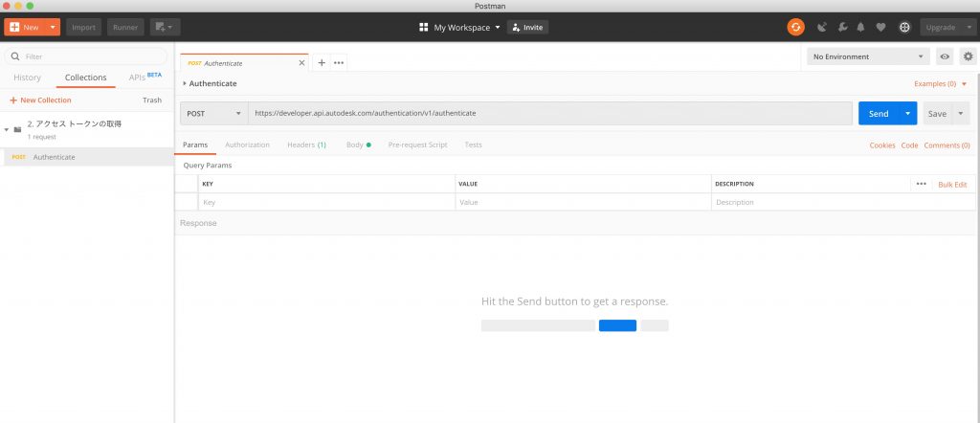Click the query param Value field
The height and width of the screenshot is (423, 980).
(x=583, y=202)
